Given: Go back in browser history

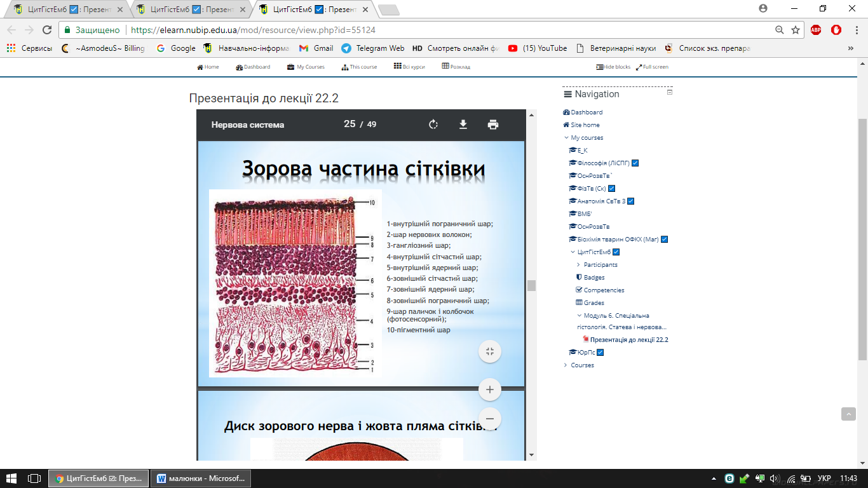Looking at the screenshot, I should [11, 30].
